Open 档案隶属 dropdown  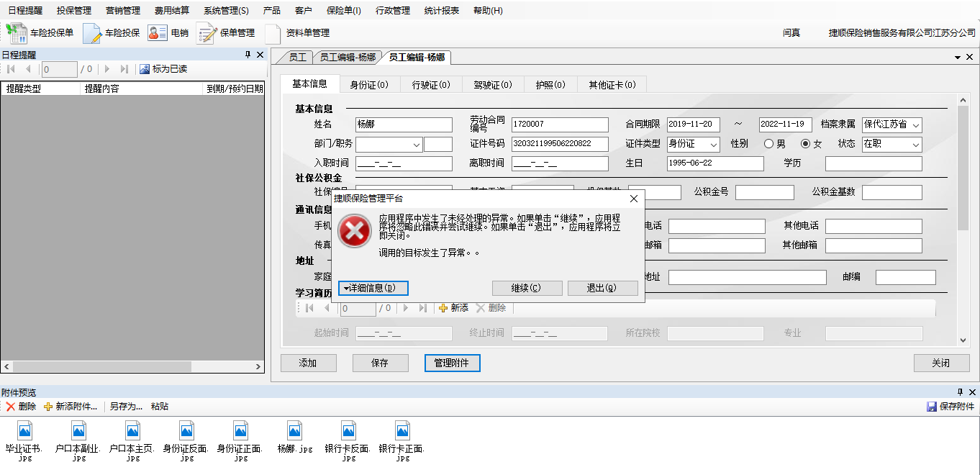[x=915, y=125]
